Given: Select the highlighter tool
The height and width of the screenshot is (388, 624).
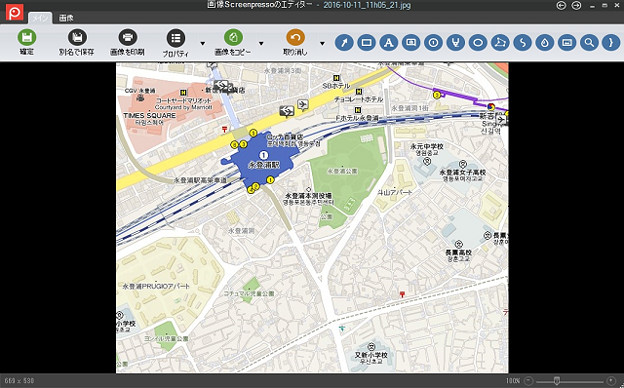Looking at the screenshot, I should pos(456,42).
